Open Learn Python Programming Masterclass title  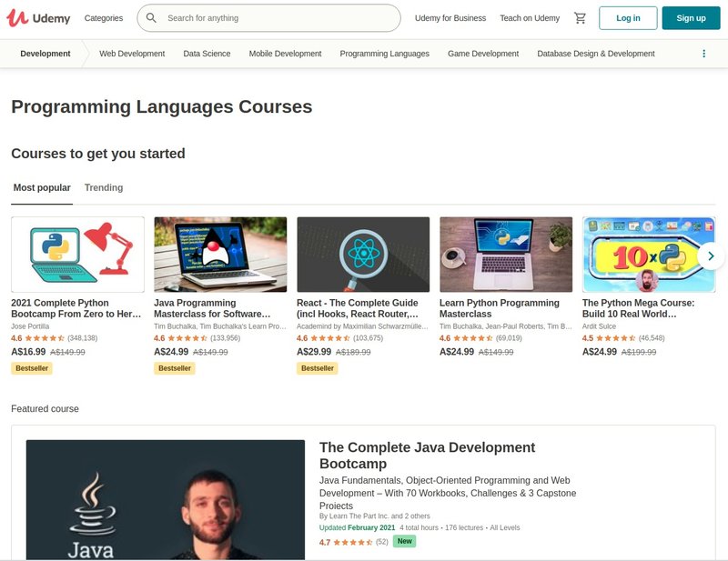click(x=500, y=308)
